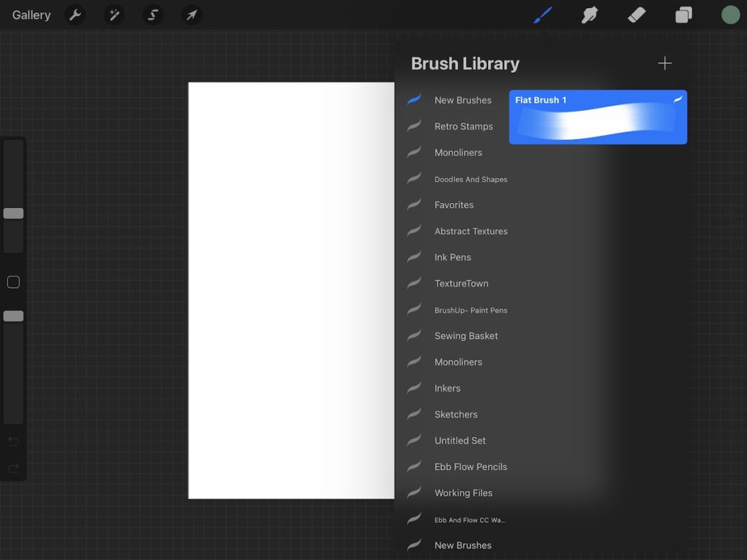
Task: Open the Retro Stamps brush set
Action: click(465, 126)
